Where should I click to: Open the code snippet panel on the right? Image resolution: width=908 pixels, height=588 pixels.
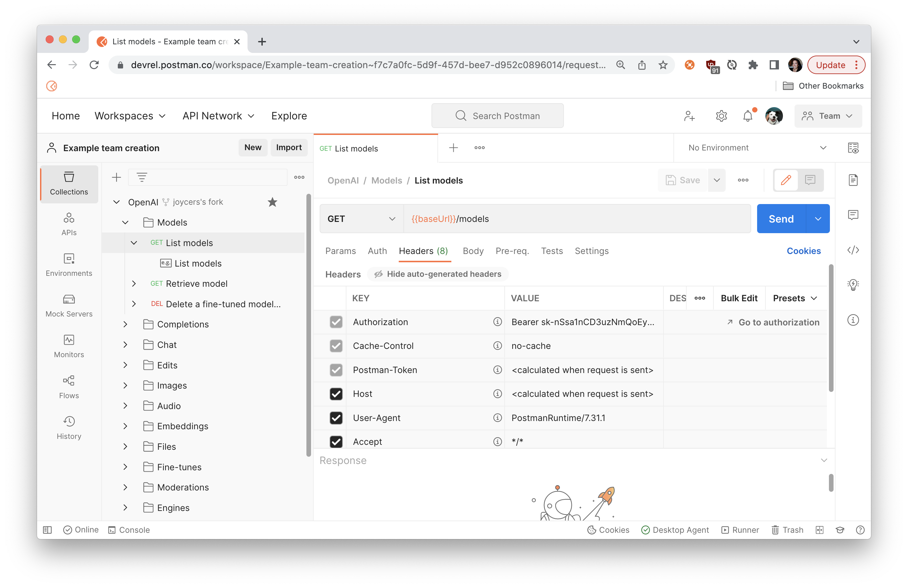point(853,250)
